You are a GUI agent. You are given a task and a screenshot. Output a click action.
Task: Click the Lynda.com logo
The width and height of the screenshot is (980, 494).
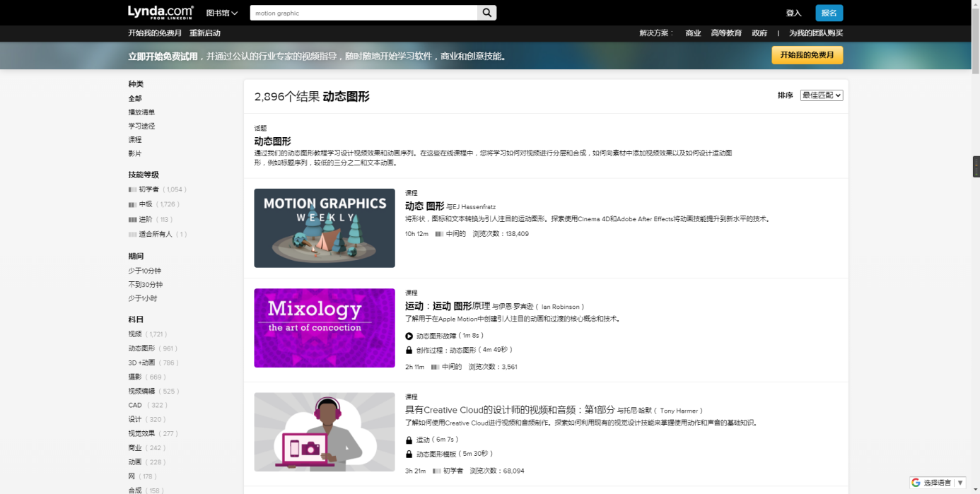161,12
